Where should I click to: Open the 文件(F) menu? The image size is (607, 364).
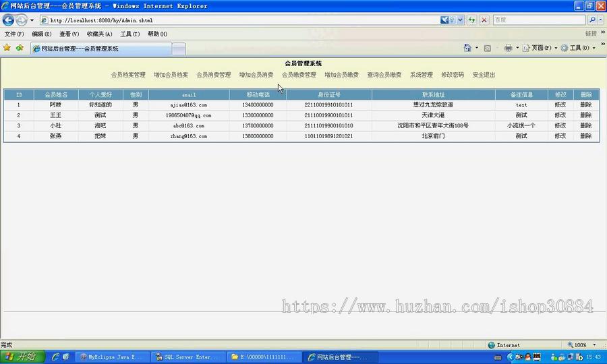pyautogui.click(x=14, y=34)
